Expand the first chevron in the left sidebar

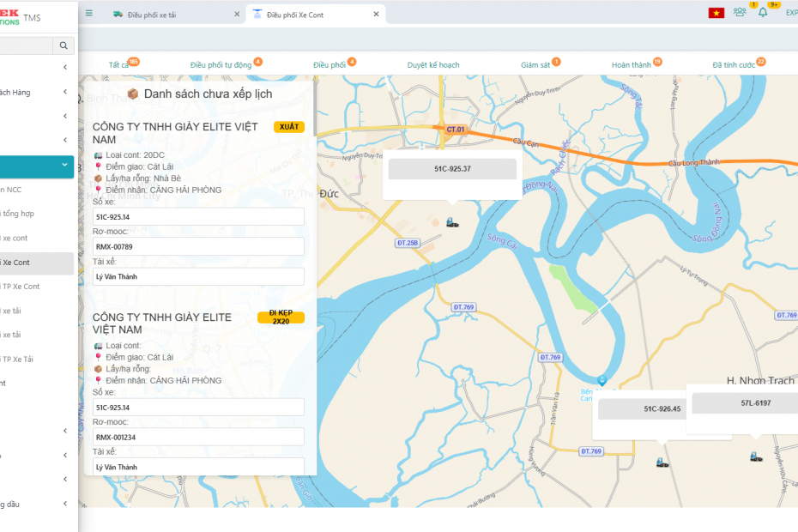63,68
